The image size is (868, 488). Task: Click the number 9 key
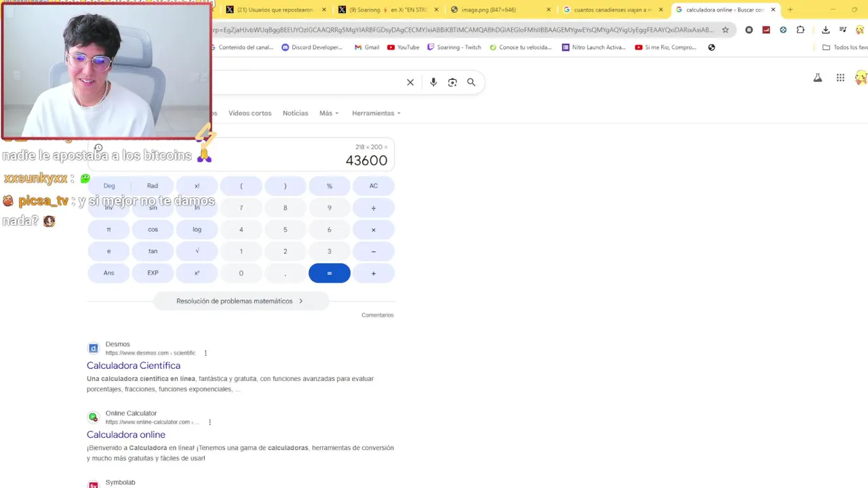(x=330, y=208)
